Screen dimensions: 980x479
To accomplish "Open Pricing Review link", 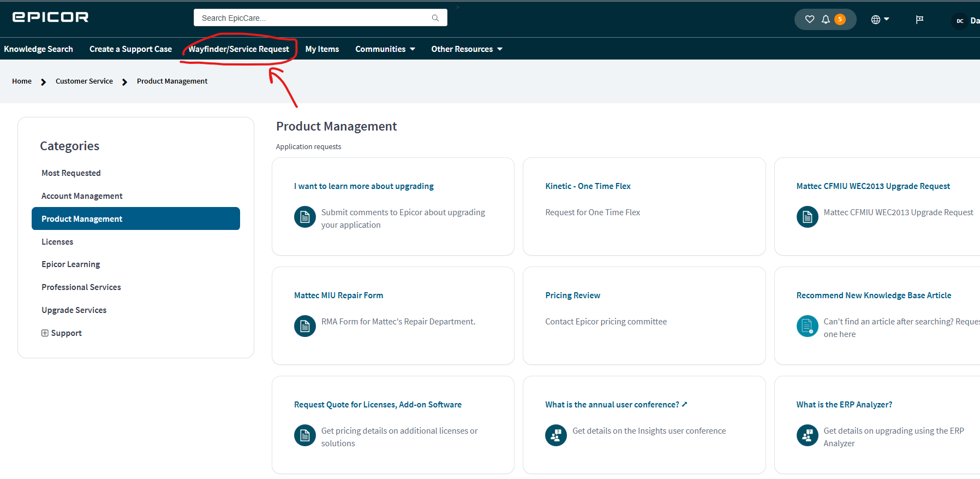I will pyautogui.click(x=572, y=295).
